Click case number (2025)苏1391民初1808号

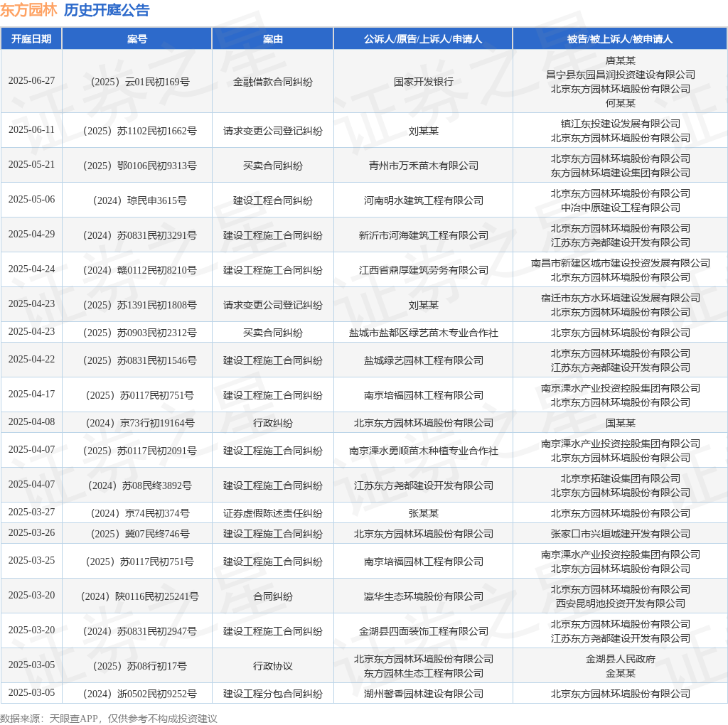(140, 305)
